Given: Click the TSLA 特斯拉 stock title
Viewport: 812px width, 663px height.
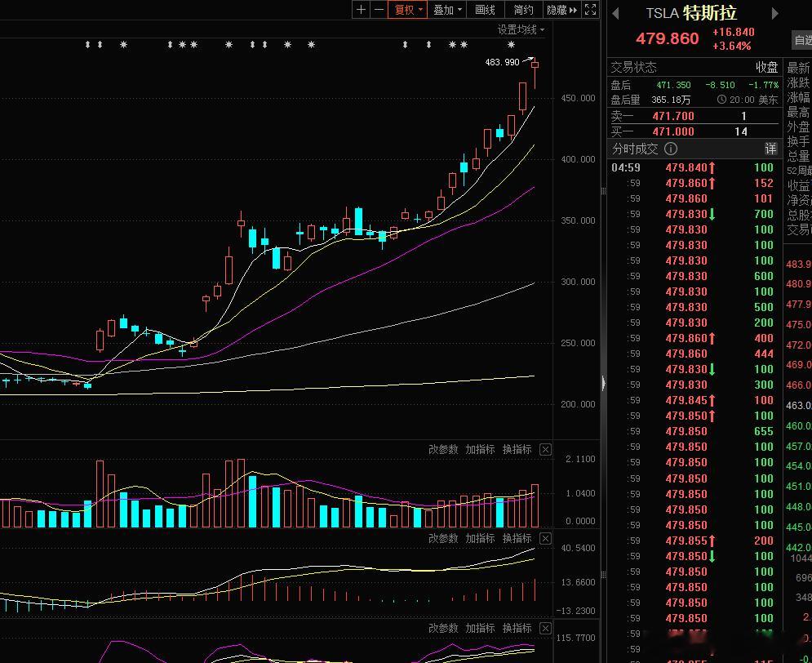Looking at the screenshot, I should click(691, 13).
